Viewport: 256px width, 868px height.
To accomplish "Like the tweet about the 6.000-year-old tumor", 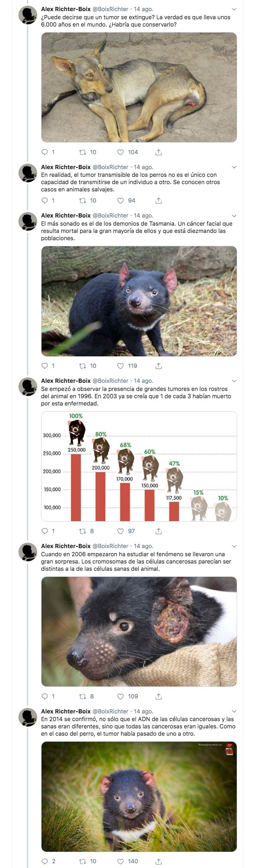I will tap(127, 152).
